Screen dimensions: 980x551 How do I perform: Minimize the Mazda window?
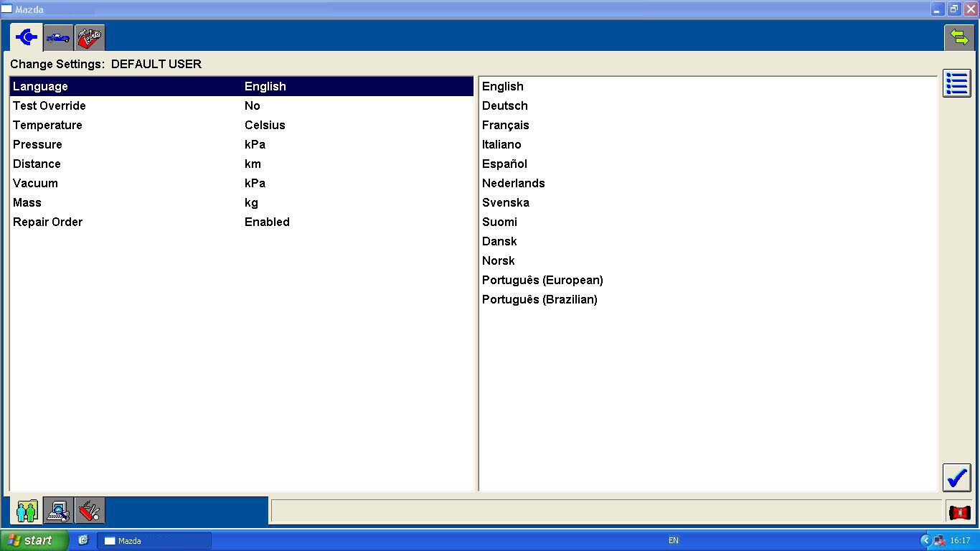point(937,9)
